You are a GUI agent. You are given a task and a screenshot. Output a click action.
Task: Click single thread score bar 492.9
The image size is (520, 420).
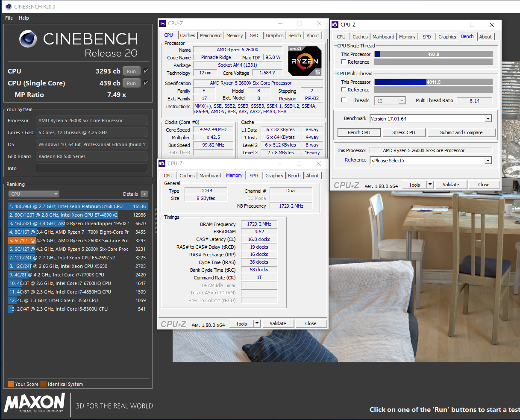pyautogui.click(x=433, y=54)
